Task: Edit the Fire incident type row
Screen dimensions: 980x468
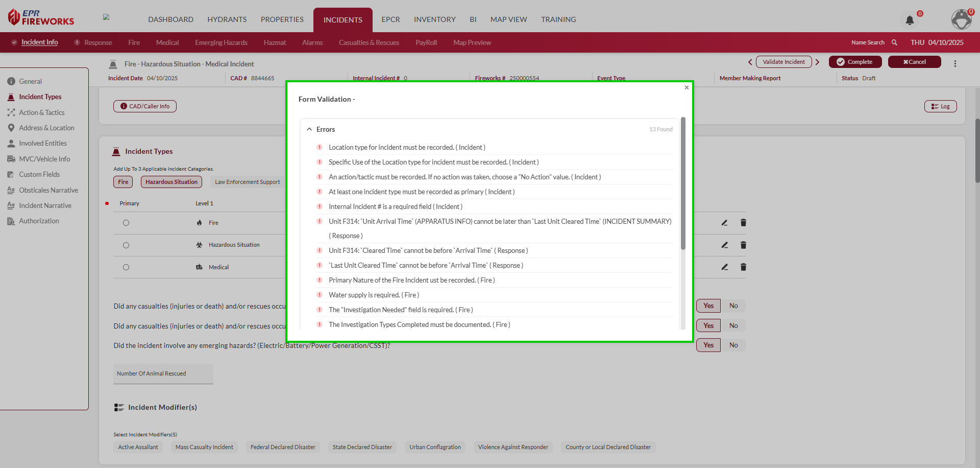Action: point(724,223)
